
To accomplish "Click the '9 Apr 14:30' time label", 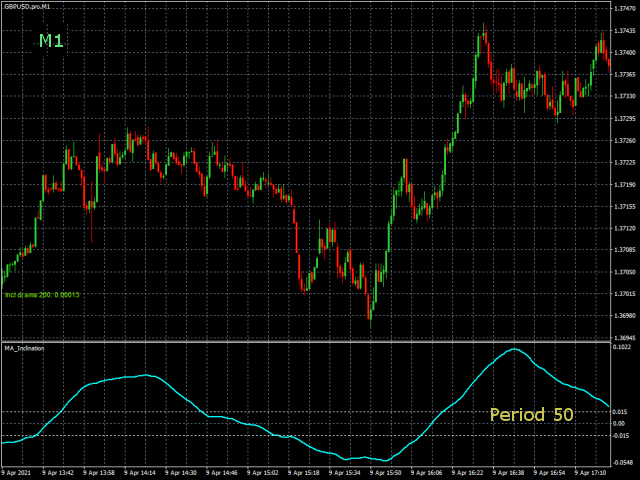I will [181, 473].
